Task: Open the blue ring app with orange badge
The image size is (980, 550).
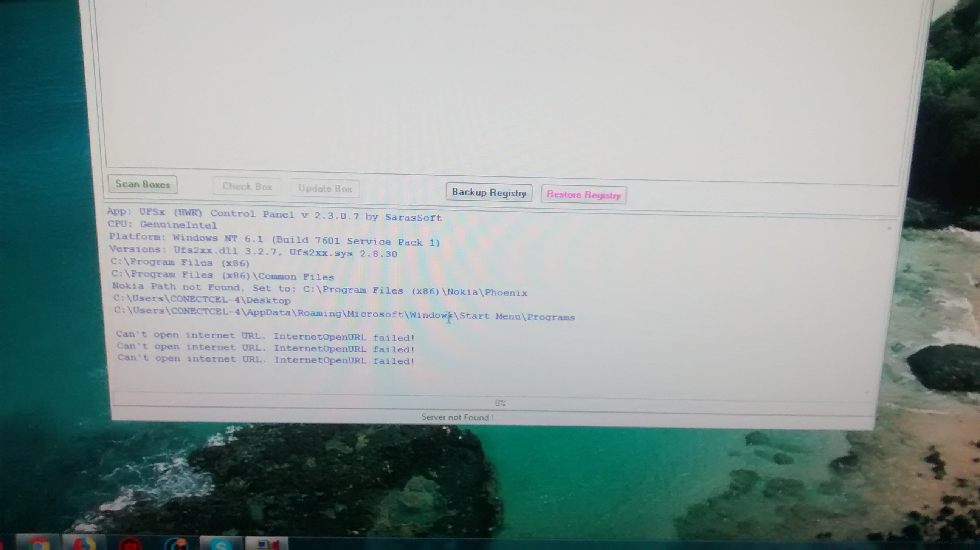Action: (176, 544)
